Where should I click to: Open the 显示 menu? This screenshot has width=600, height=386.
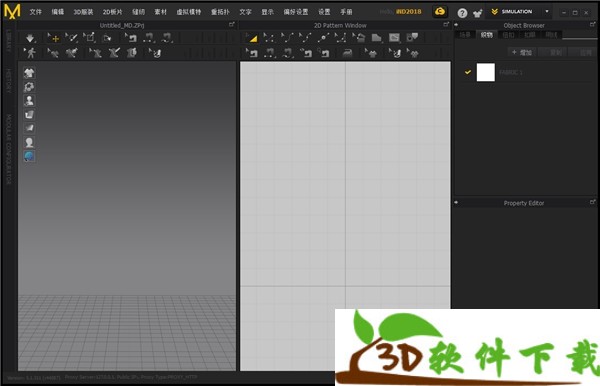click(267, 12)
